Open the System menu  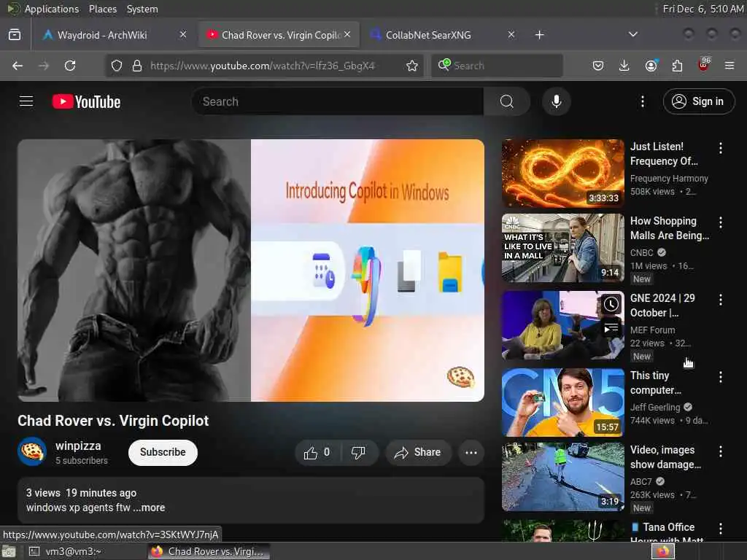142,9
